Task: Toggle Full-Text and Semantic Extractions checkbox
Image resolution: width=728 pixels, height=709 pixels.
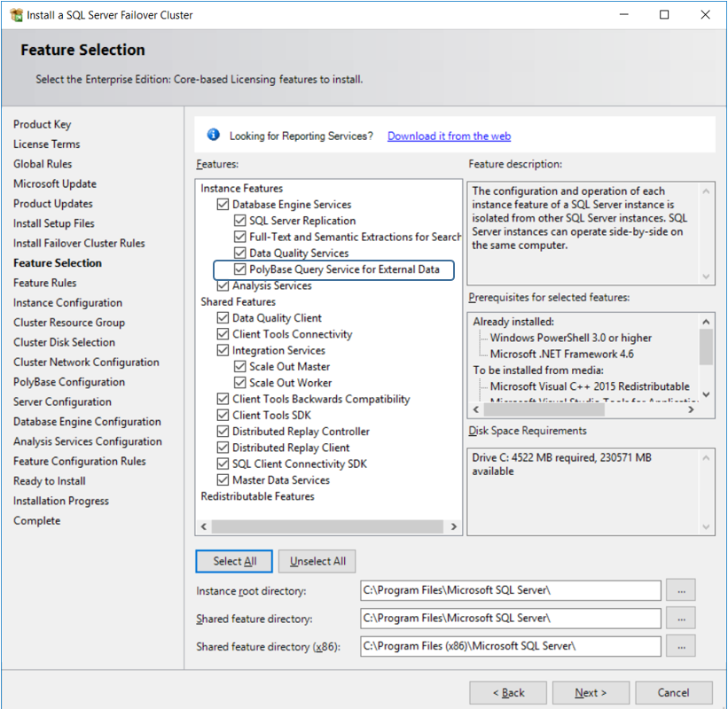Action: tap(239, 237)
